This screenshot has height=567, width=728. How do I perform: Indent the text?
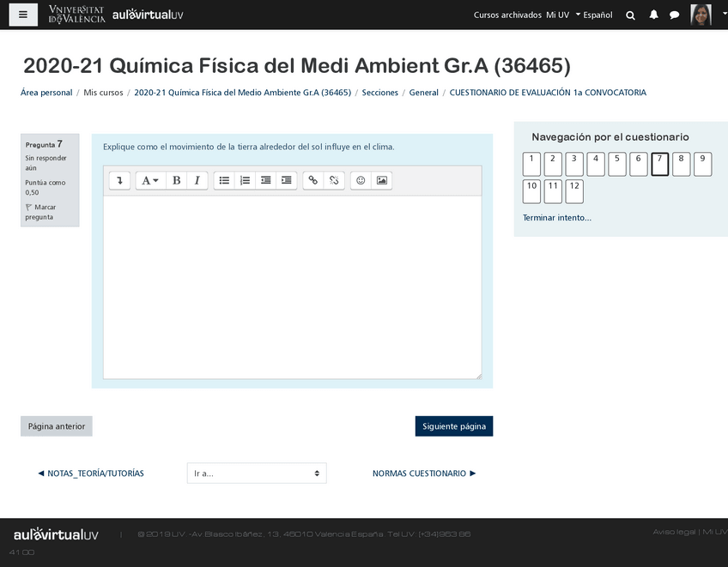(287, 180)
